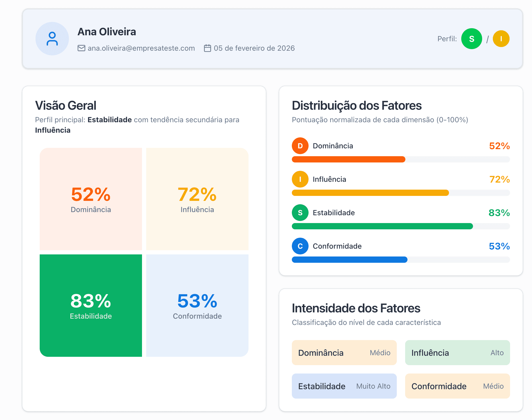The image size is (532, 420).
Task: Click the orange Dominância progress bar
Action: point(348,159)
